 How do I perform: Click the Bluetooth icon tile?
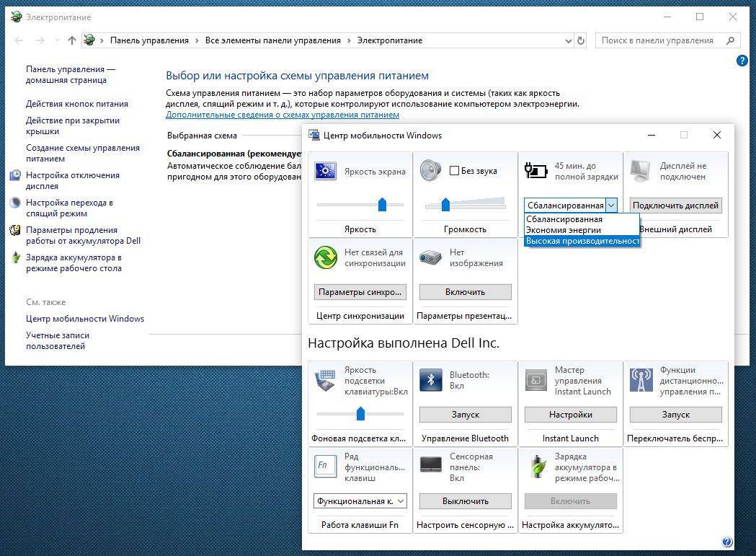point(431,380)
